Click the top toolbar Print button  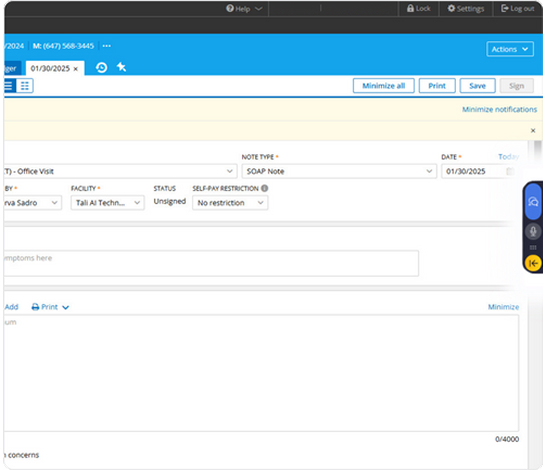(x=437, y=86)
